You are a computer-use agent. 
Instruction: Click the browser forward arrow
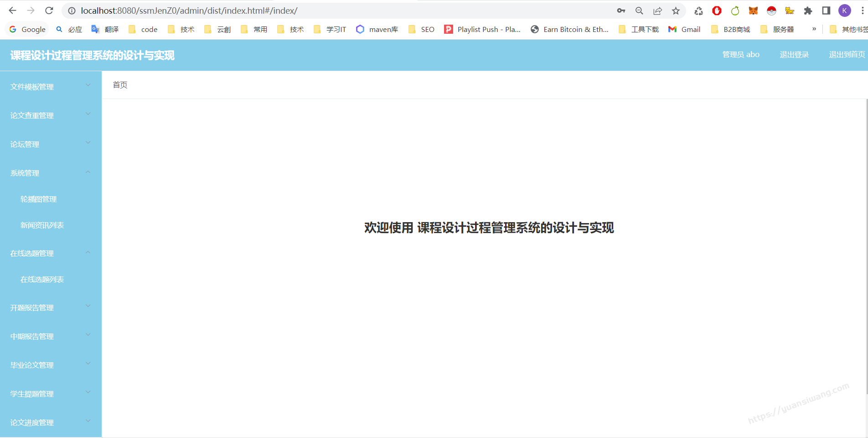pos(31,10)
